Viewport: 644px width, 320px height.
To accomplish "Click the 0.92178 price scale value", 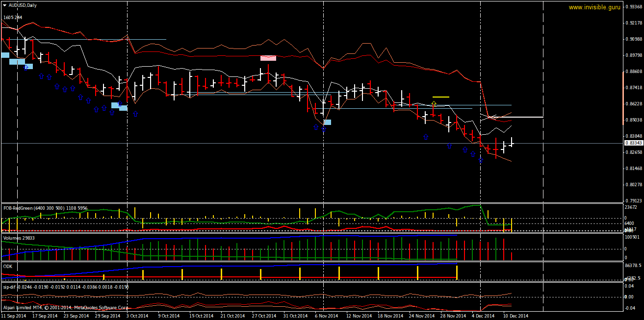I will pos(633,23).
